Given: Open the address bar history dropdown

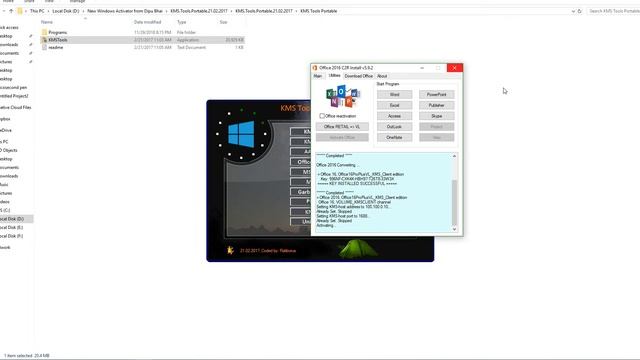Looking at the screenshot, I should point(573,11).
